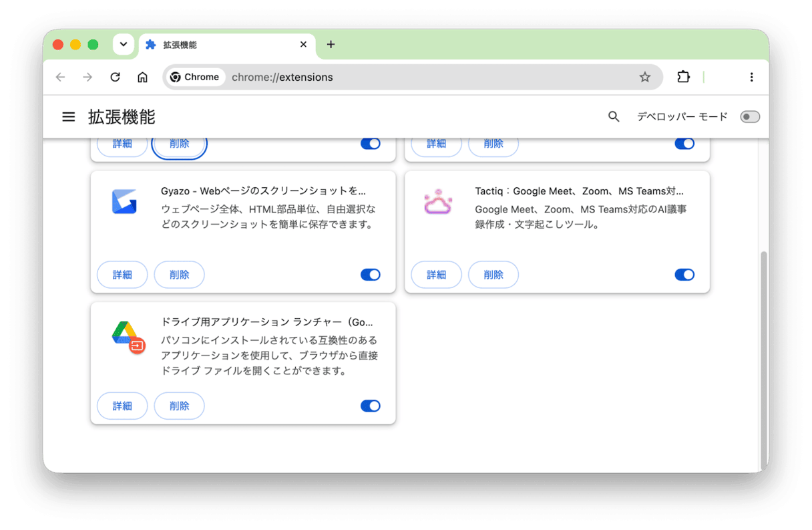Disable ドライブ用アプリケーション ランチャー toggle
Image resolution: width=812 pixels, height=530 pixels.
pyautogui.click(x=370, y=406)
